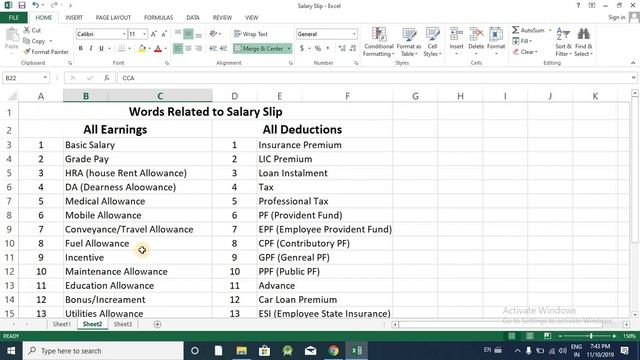Open the font name Calibri dropdown
Image resolution: width=640 pixels, height=360 pixels.
pyautogui.click(x=124, y=34)
